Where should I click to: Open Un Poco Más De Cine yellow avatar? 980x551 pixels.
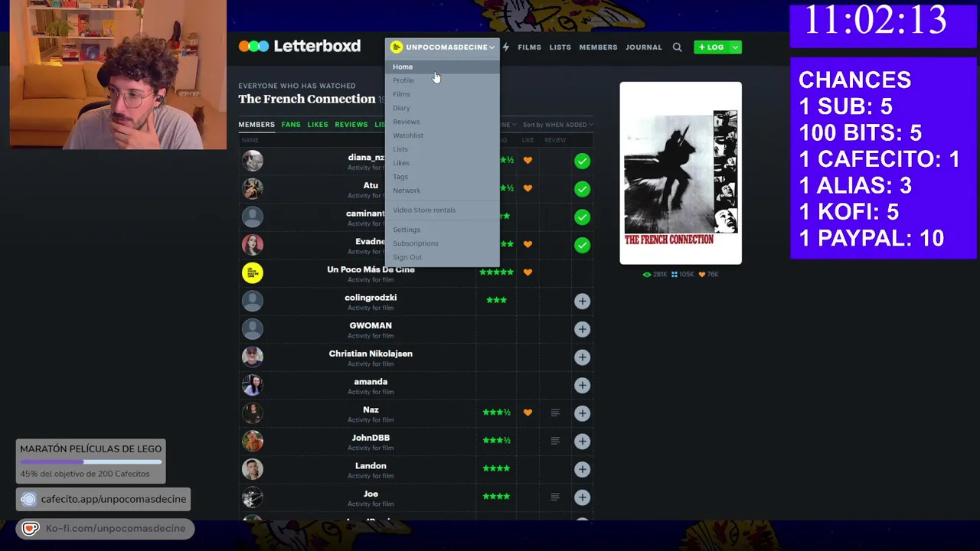coord(253,272)
